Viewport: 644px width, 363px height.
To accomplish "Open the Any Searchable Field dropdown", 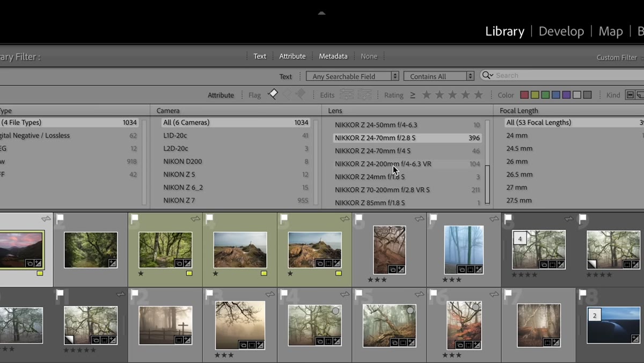I will pos(353,76).
